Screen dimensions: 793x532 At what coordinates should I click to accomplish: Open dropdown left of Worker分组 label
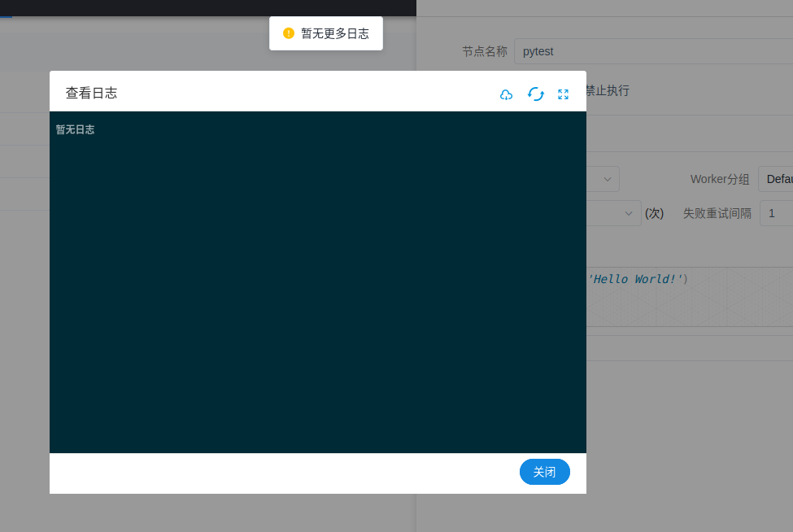[603, 179]
